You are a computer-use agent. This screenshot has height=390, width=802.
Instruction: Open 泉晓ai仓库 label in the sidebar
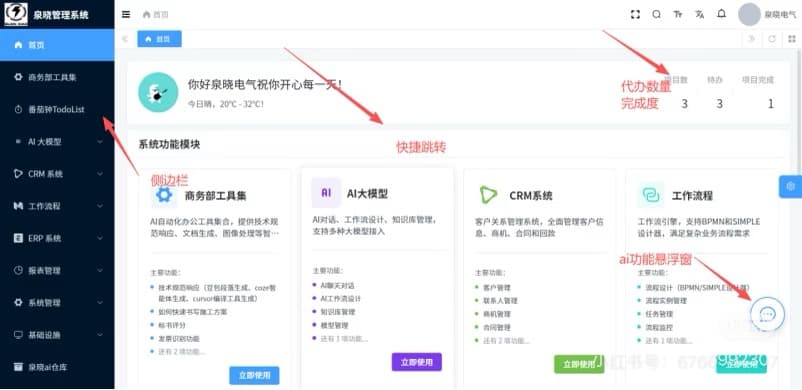pyautogui.click(x=48, y=367)
